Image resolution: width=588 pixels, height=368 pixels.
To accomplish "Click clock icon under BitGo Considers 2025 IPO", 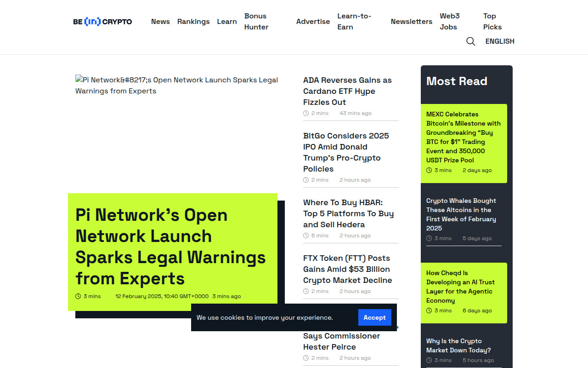I will click(x=306, y=180).
